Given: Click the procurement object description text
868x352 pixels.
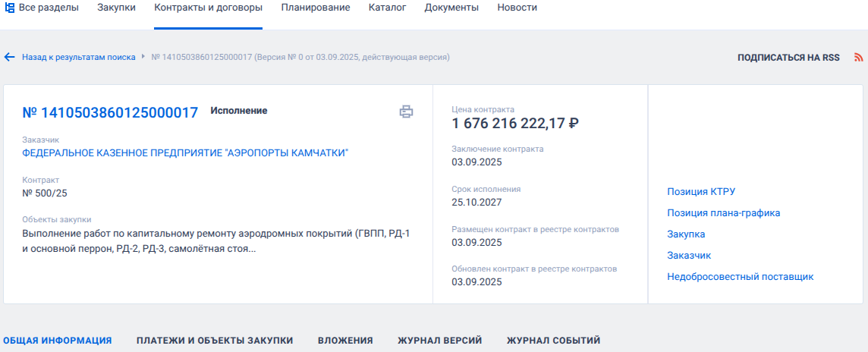Looking at the screenshot, I should pyautogui.click(x=216, y=240).
